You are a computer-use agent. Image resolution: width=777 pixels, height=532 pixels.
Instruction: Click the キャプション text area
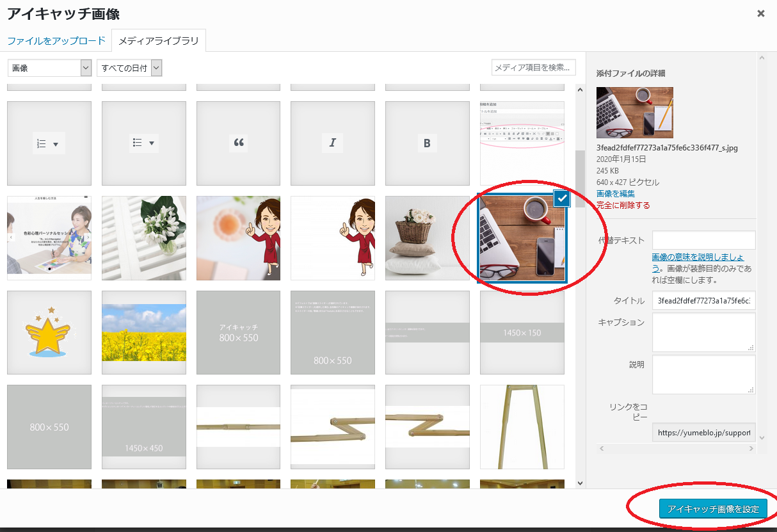pyautogui.click(x=704, y=332)
